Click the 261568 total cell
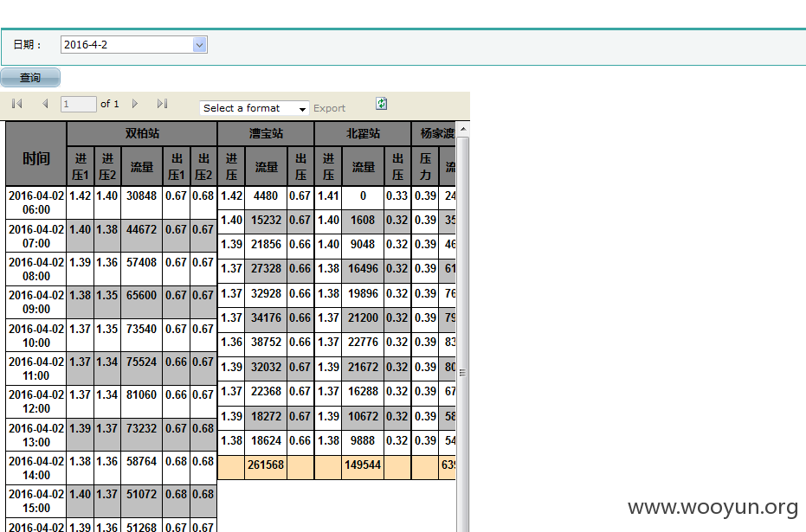 266,465
